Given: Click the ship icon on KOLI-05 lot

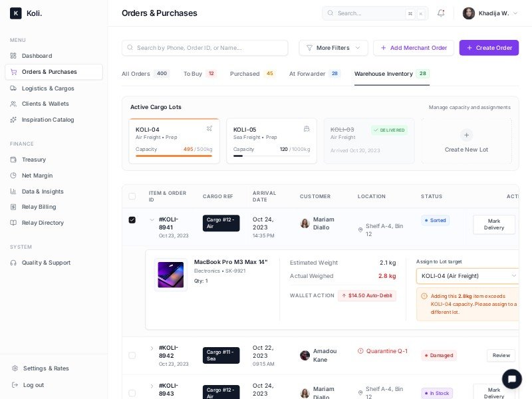Looking at the screenshot, I should click(x=307, y=128).
